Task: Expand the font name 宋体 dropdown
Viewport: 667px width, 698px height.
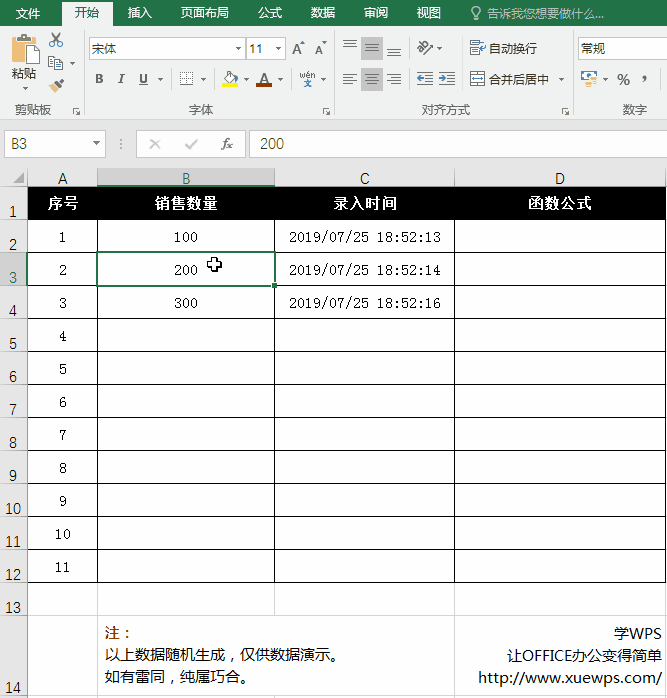Action: [239, 49]
